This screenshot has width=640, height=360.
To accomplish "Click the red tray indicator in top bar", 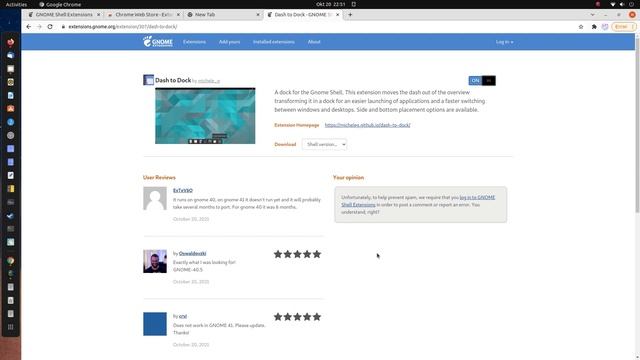I will (x=598, y=4).
